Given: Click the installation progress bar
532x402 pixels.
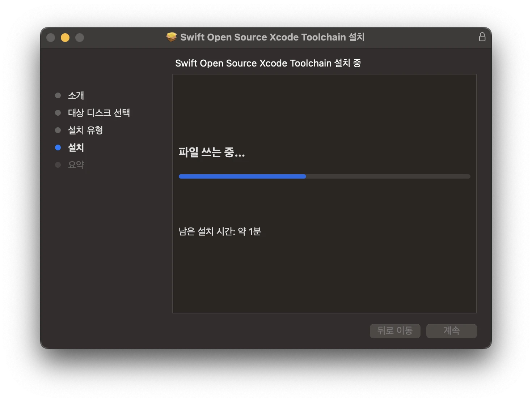Looking at the screenshot, I should point(324,176).
